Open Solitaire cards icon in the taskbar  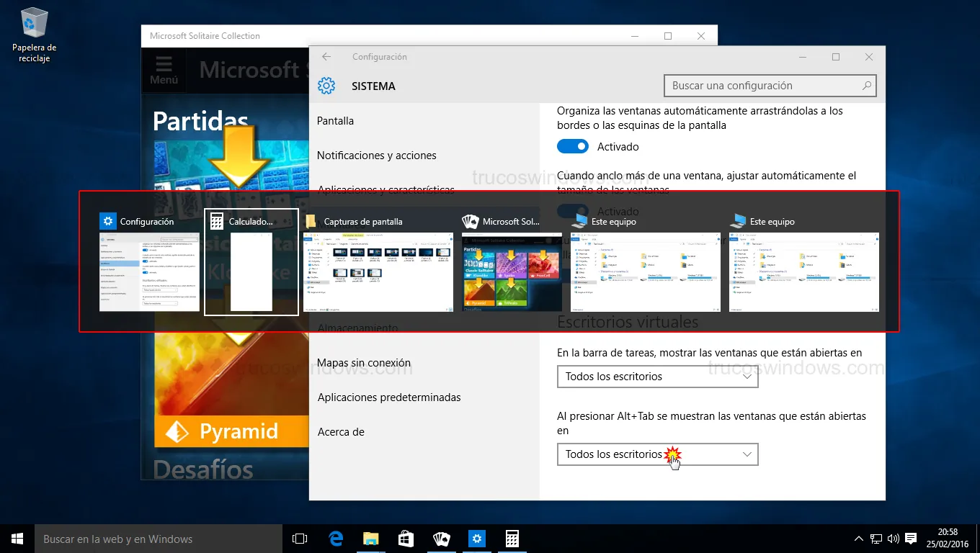(x=441, y=539)
